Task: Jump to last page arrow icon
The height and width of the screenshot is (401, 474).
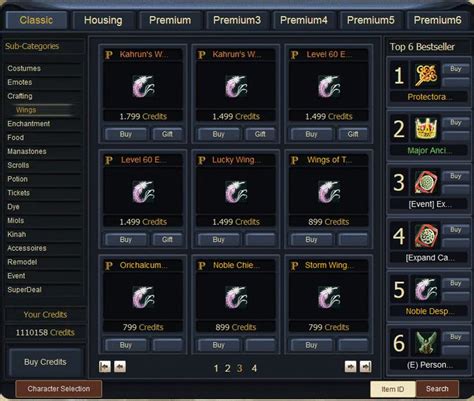Action: tap(366, 367)
